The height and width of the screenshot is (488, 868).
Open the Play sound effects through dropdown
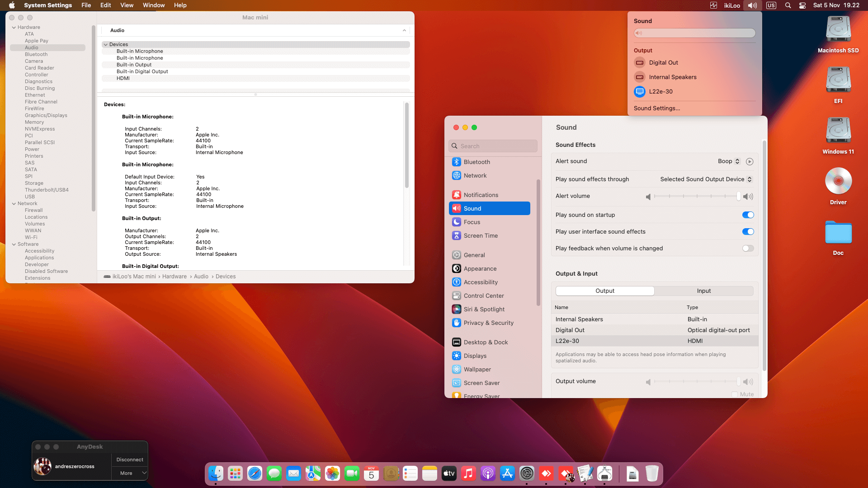pyautogui.click(x=706, y=179)
